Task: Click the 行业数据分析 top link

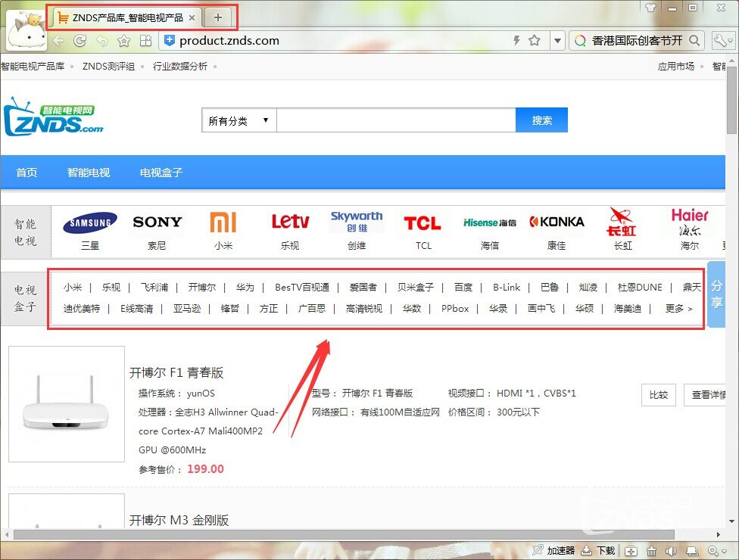Action: pos(180,67)
